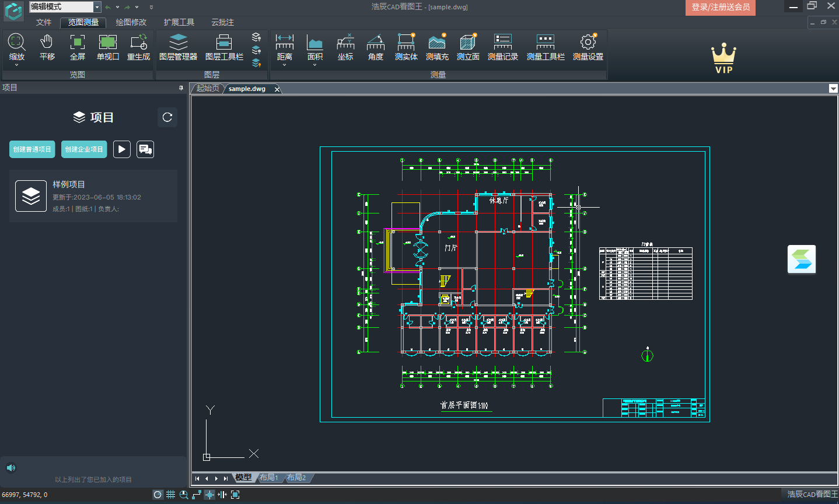Toggle grid display in status bar
The width and height of the screenshot is (839, 504).
pyautogui.click(x=170, y=495)
